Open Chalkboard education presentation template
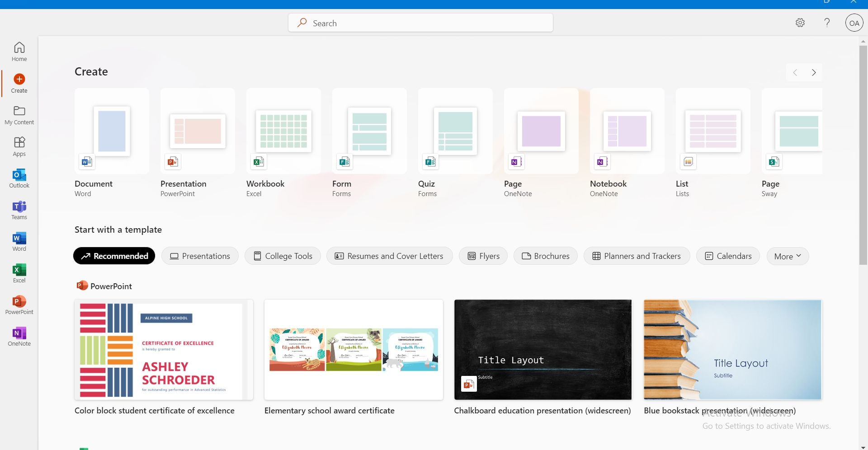The width and height of the screenshot is (868, 450). pyautogui.click(x=542, y=350)
